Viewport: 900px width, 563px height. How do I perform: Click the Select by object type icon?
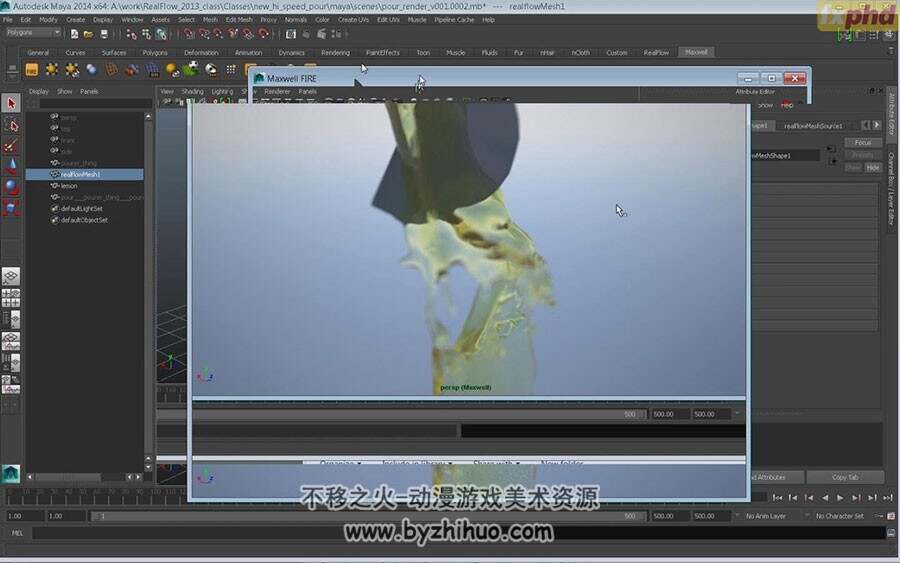pos(146,34)
